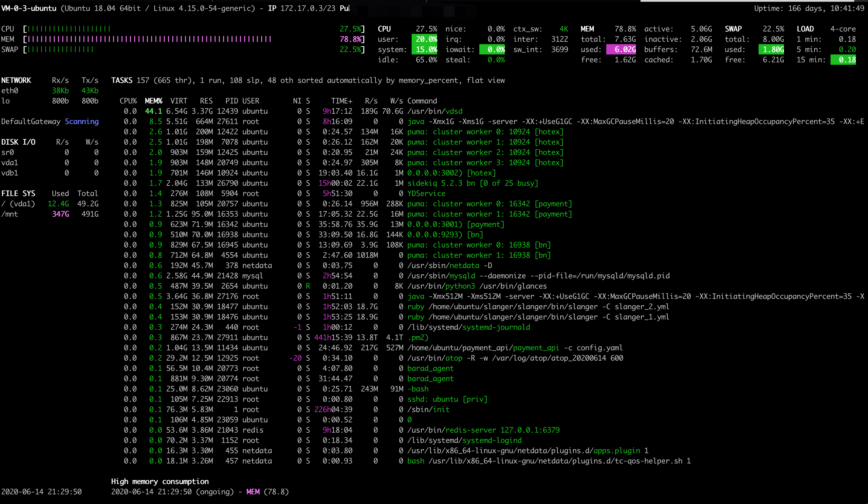Click the iowait value 0.0%
This screenshot has width=868, height=504.
(x=492, y=50)
